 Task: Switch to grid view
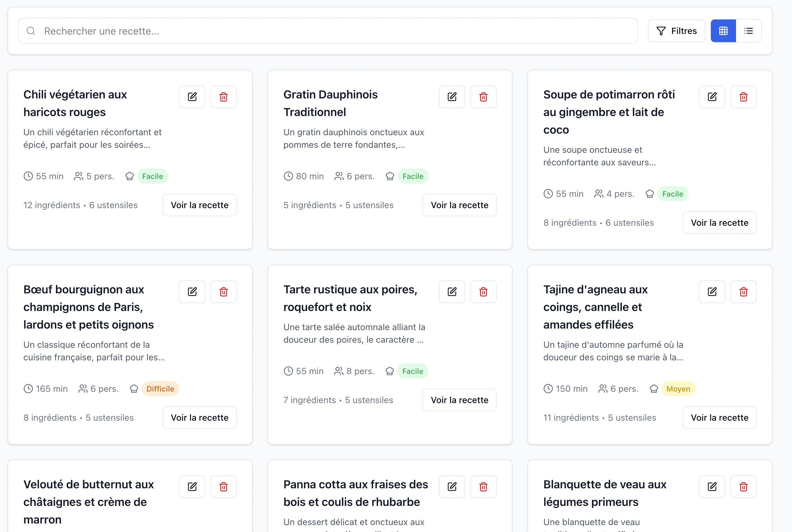click(723, 31)
